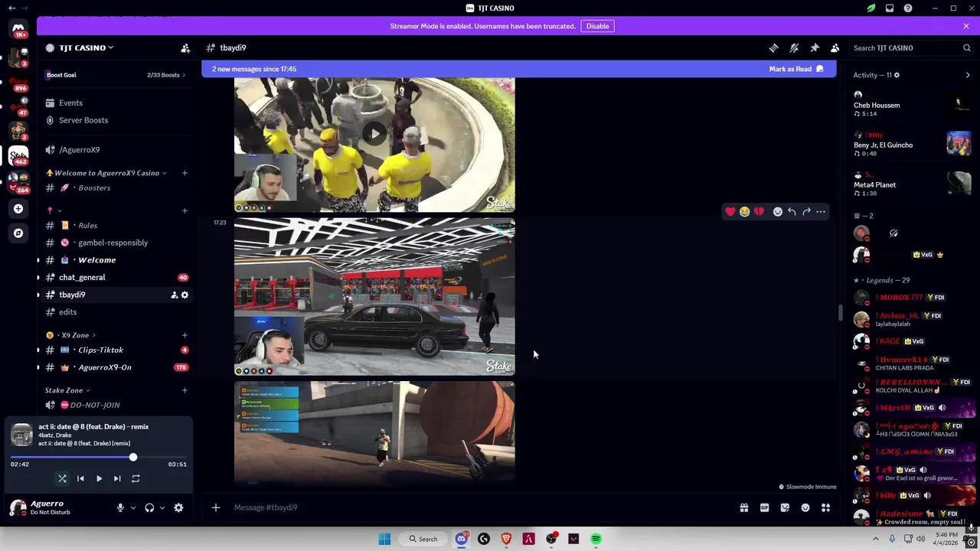980x551 pixels.
Task: Expand Activity section arrow
Action: 968,75
